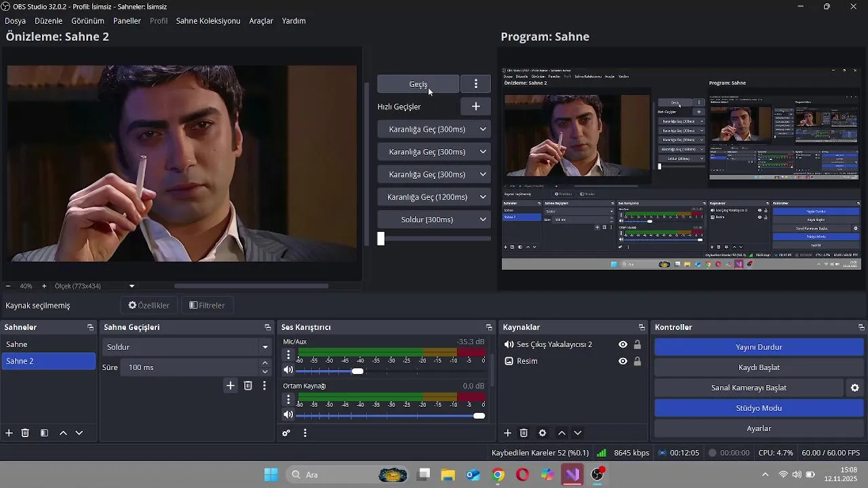Click the Ortam Kaynağı volume slider handle
868x488 pixels.
479,415
